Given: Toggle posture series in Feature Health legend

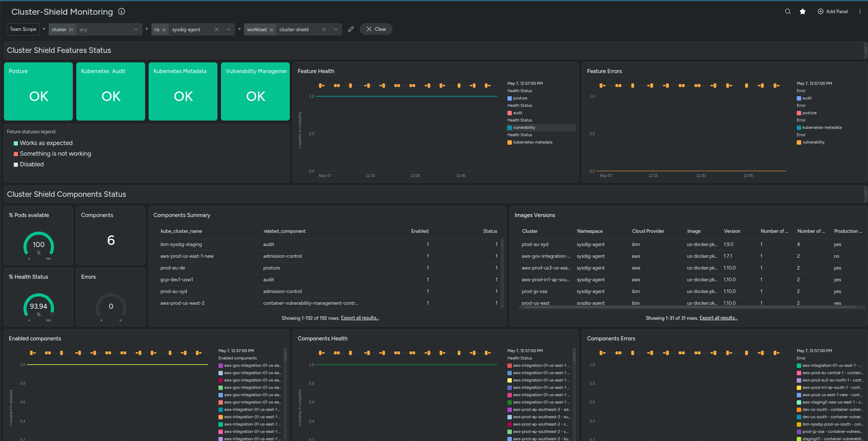Looking at the screenshot, I should click(x=517, y=98).
